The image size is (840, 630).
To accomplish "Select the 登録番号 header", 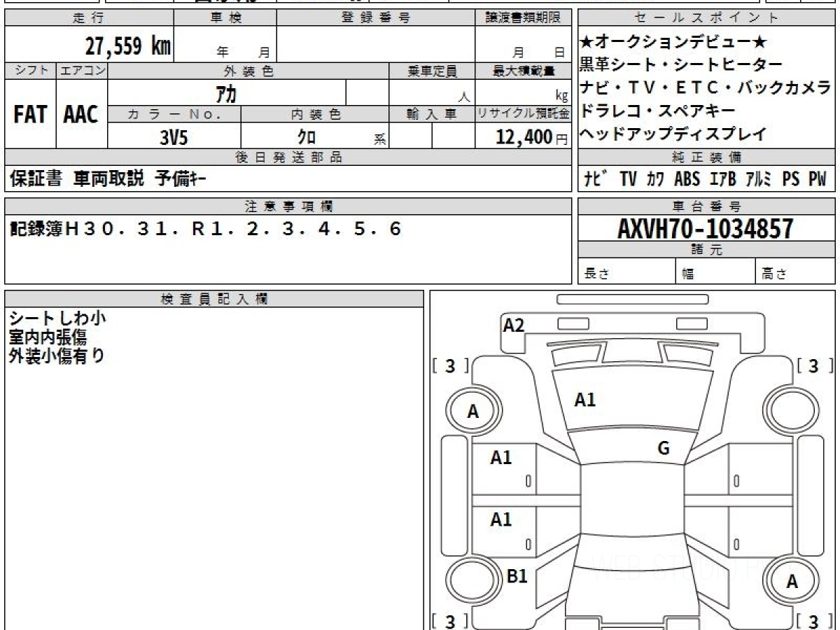I will [376, 18].
